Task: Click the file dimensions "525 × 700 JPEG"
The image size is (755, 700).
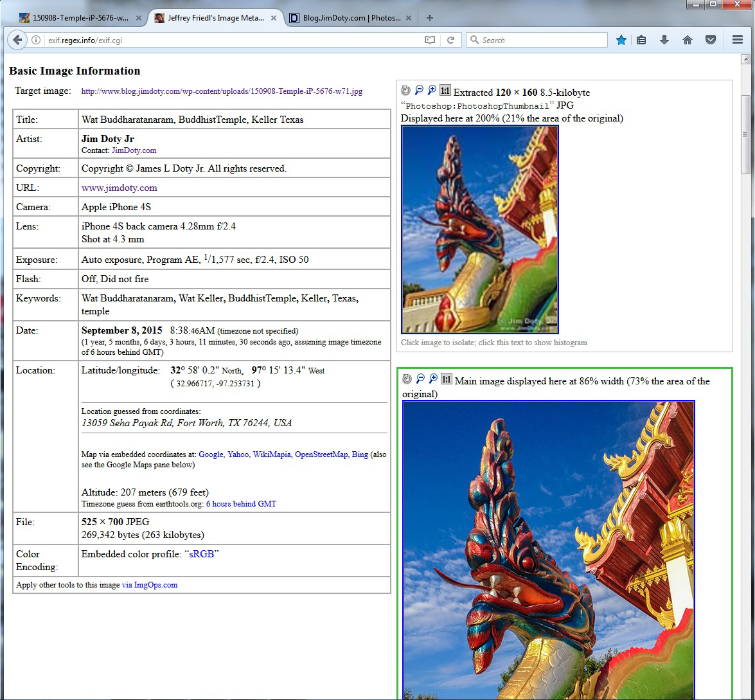Action: tap(115, 522)
